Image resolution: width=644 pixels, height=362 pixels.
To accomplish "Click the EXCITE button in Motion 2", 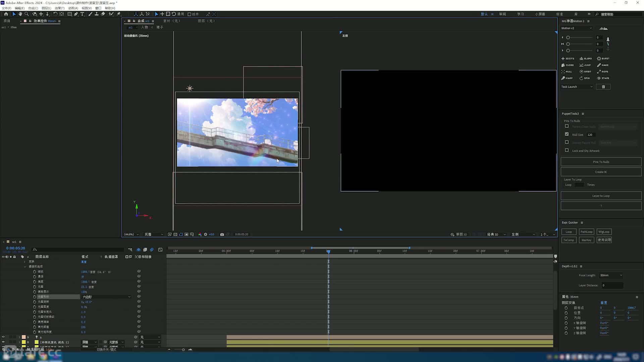I will pos(568,58).
